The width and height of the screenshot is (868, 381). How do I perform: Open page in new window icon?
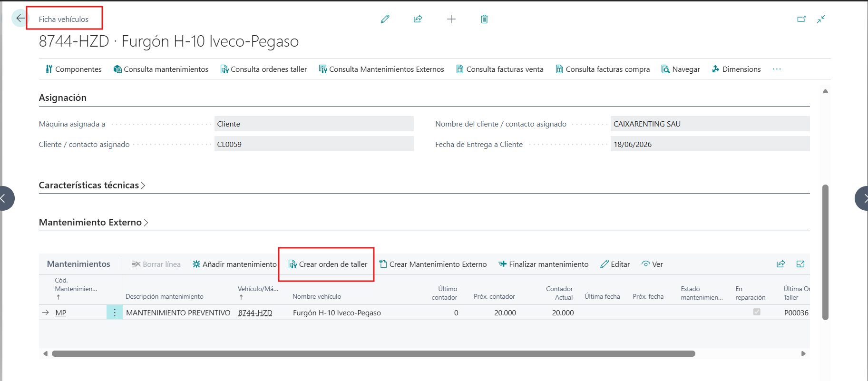tap(801, 19)
